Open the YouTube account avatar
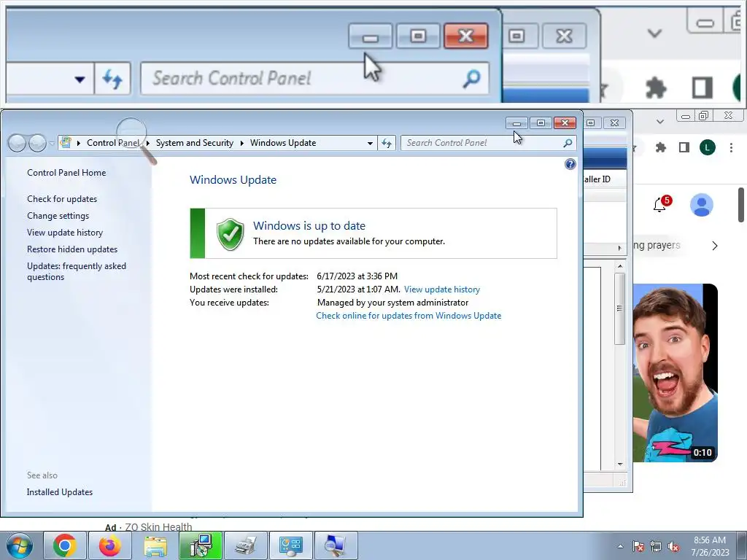Viewport: 747px width, 560px height. [x=701, y=205]
